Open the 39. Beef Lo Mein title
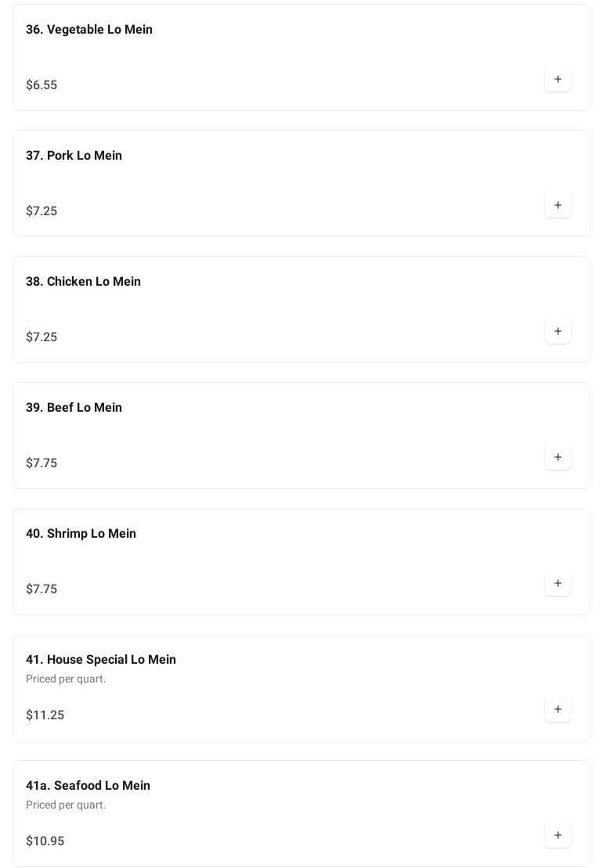Viewport: 603px width, 868px height. [74, 408]
